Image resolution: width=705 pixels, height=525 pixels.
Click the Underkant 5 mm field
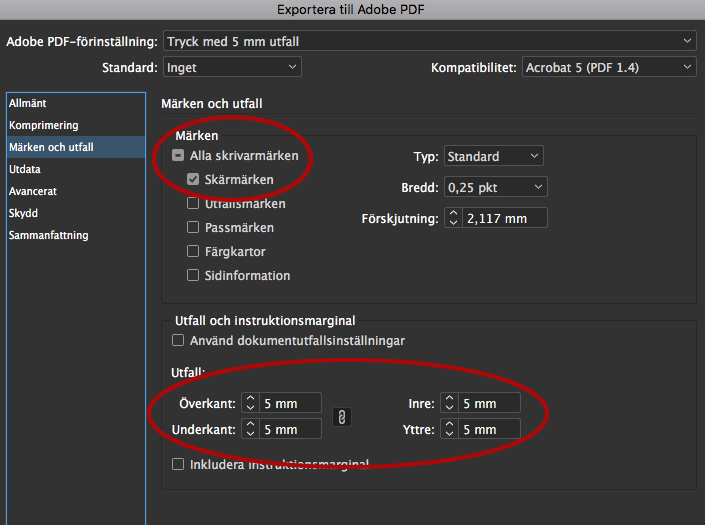(290, 429)
